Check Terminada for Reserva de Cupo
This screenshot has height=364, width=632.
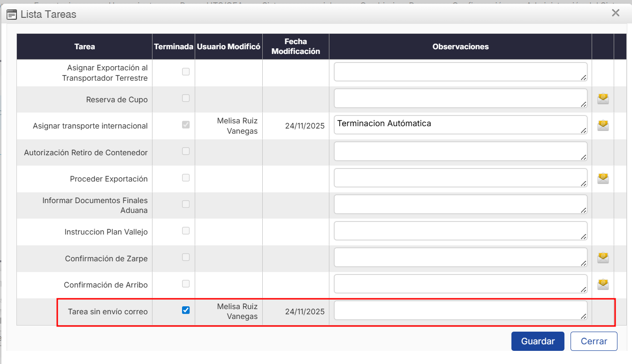[186, 99]
